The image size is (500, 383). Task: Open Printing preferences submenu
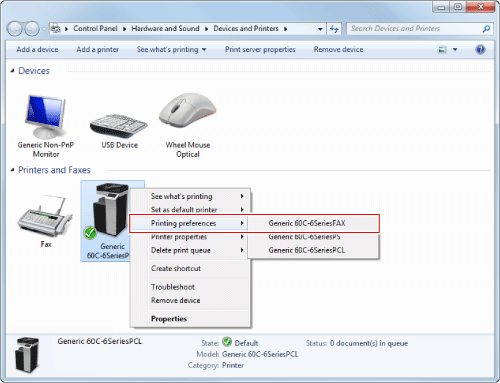click(x=189, y=223)
